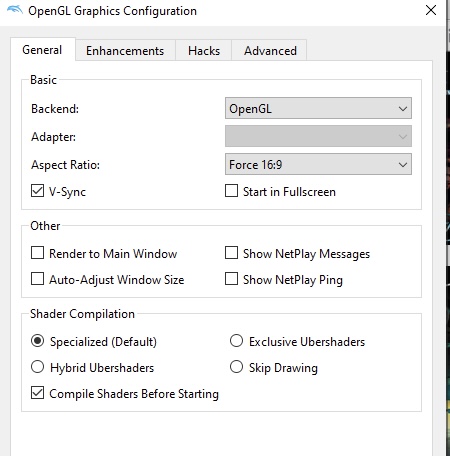Expand the Backend dropdown showing OpenGL
450x456 pixels.
[x=318, y=108]
